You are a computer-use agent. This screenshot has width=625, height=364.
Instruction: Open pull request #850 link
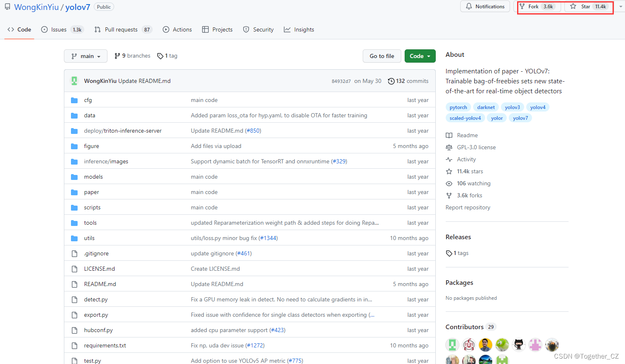pos(253,131)
